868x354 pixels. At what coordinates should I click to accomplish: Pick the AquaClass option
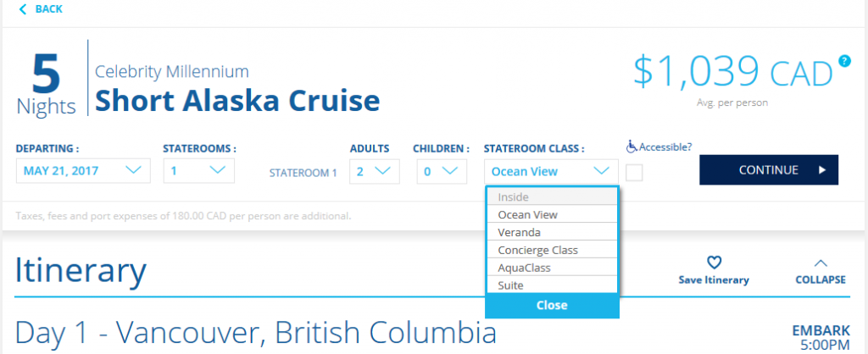(x=552, y=267)
